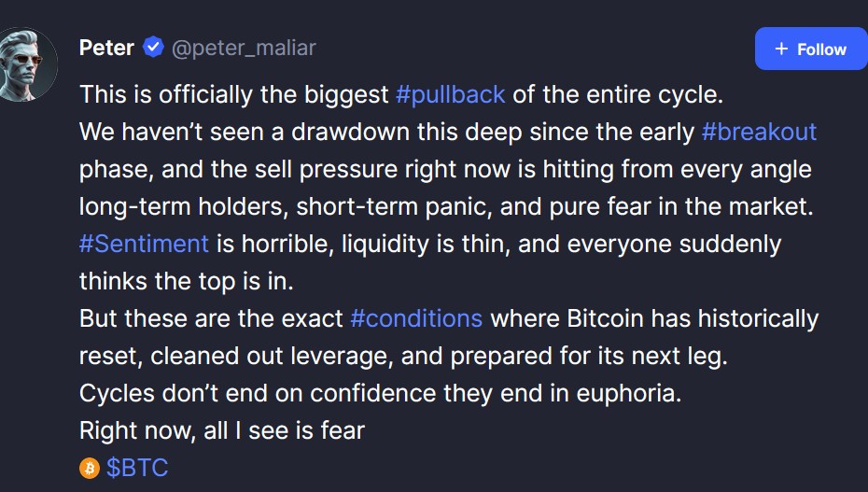The height and width of the screenshot is (492, 868).
Task: Click the word "Bitcoin" in the post
Action: (x=605, y=318)
